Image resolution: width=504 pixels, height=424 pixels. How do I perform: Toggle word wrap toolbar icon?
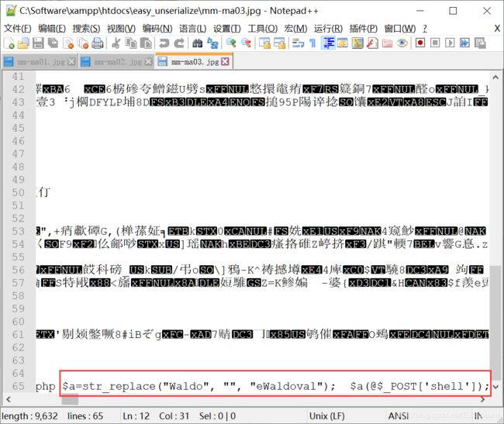[x=298, y=43]
